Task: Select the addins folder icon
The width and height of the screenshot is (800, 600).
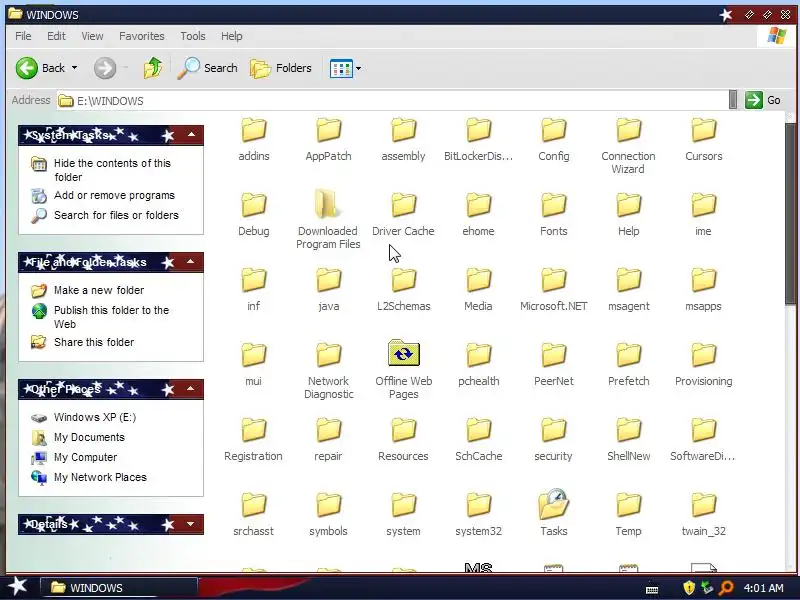Action: tap(254, 130)
